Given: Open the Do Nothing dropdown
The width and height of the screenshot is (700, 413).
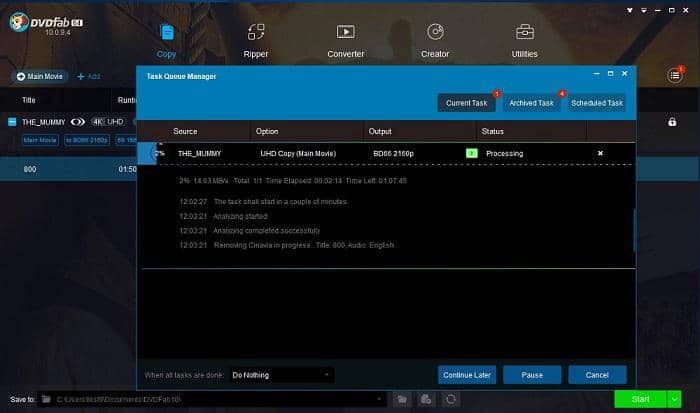Looking at the screenshot, I should 281,375.
